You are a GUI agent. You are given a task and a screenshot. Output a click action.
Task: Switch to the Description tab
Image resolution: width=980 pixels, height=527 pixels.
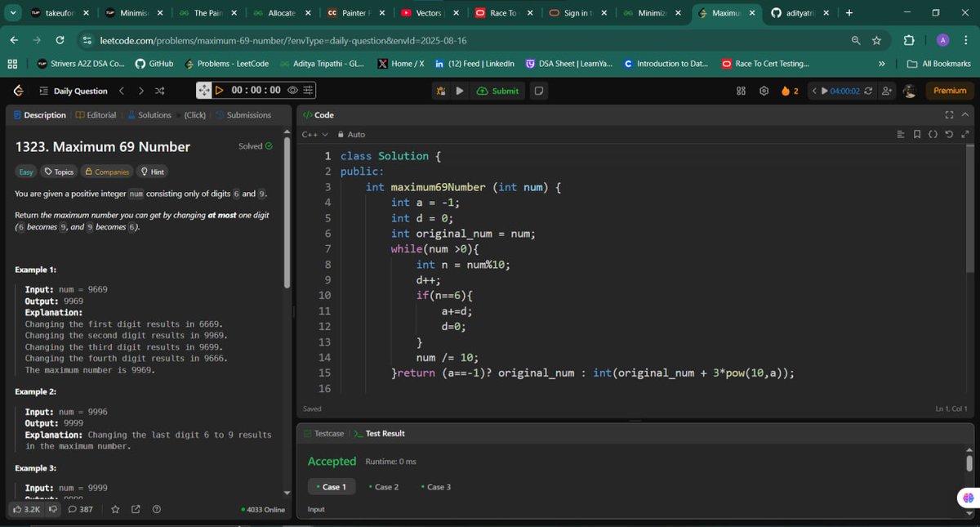[x=40, y=115]
